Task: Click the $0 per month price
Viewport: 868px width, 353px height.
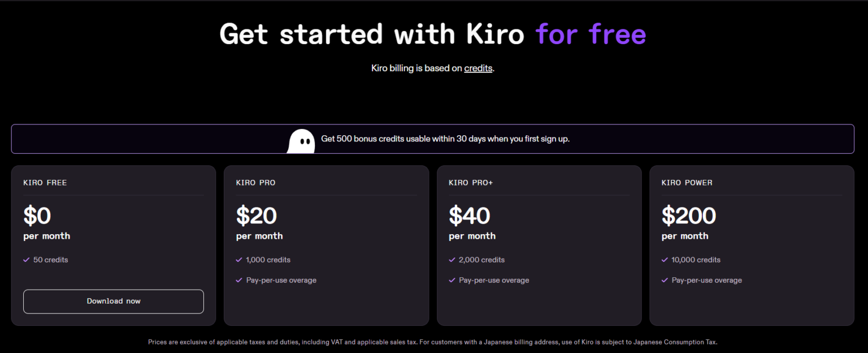Action: 37,216
